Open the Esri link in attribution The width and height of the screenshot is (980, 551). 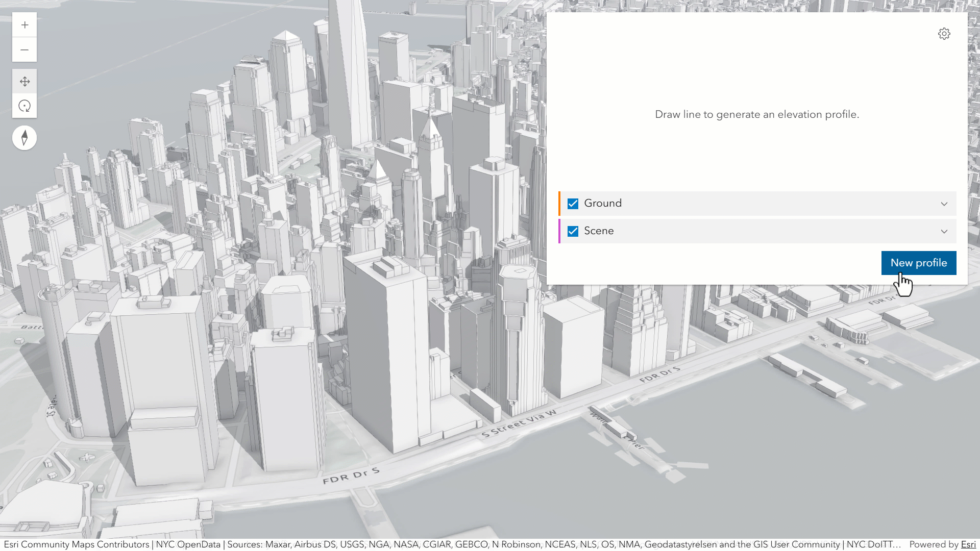coord(968,544)
